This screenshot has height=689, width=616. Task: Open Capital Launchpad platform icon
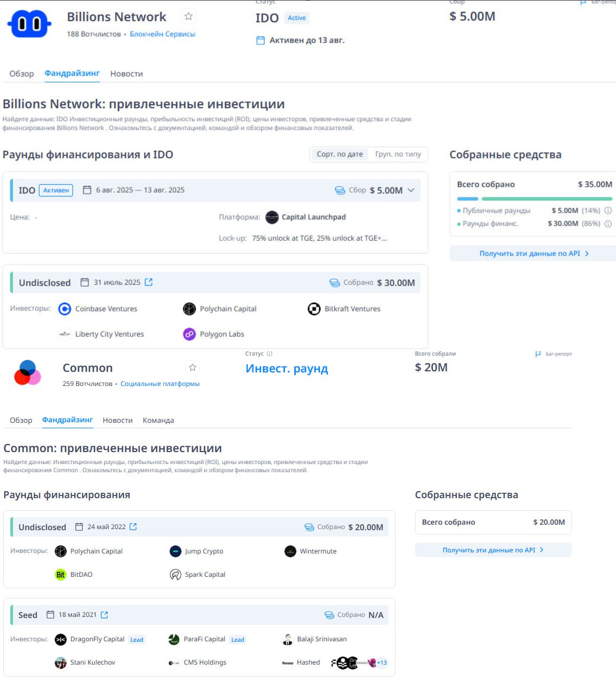coord(272,217)
